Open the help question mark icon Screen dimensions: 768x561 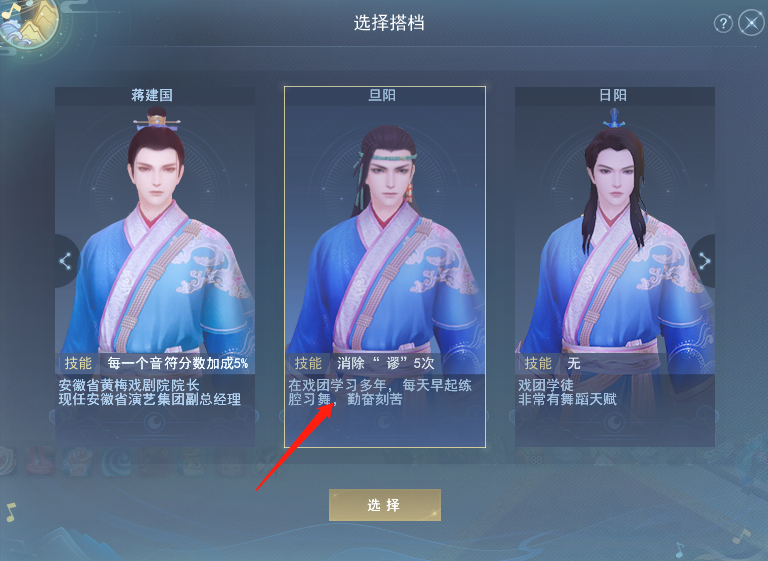pyautogui.click(x=723, y=23)
